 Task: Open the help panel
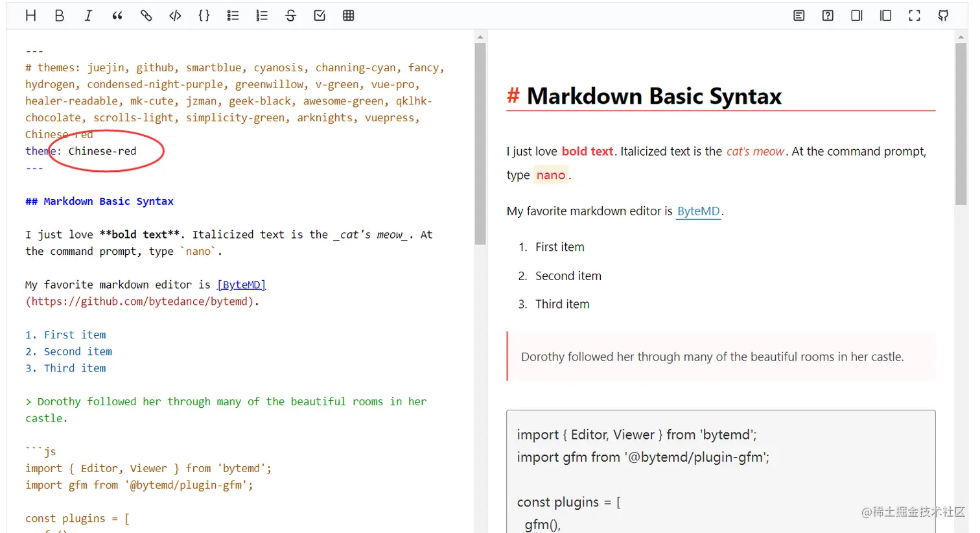(828, 16)
